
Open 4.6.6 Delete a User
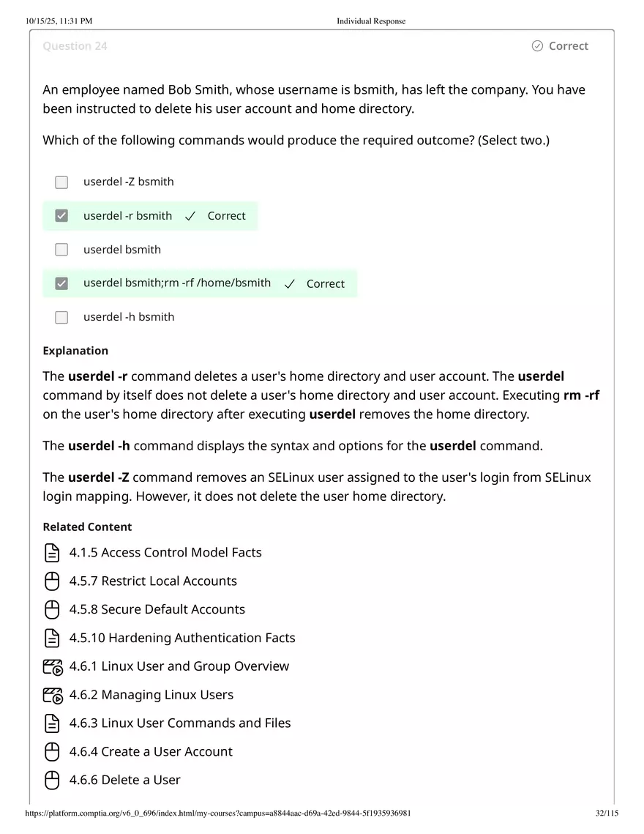[x=124, y=780]
